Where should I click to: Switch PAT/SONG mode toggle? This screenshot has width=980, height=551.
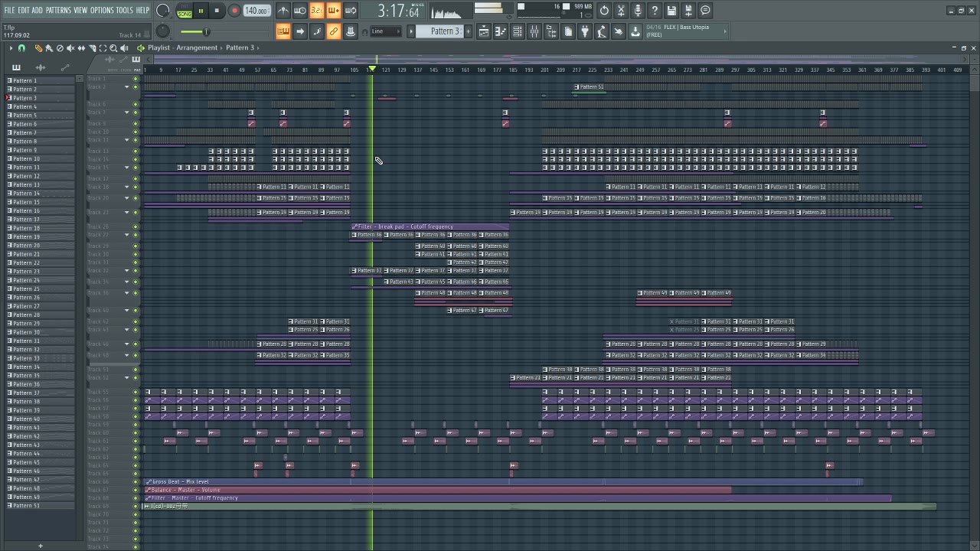[x=185, y=11]
